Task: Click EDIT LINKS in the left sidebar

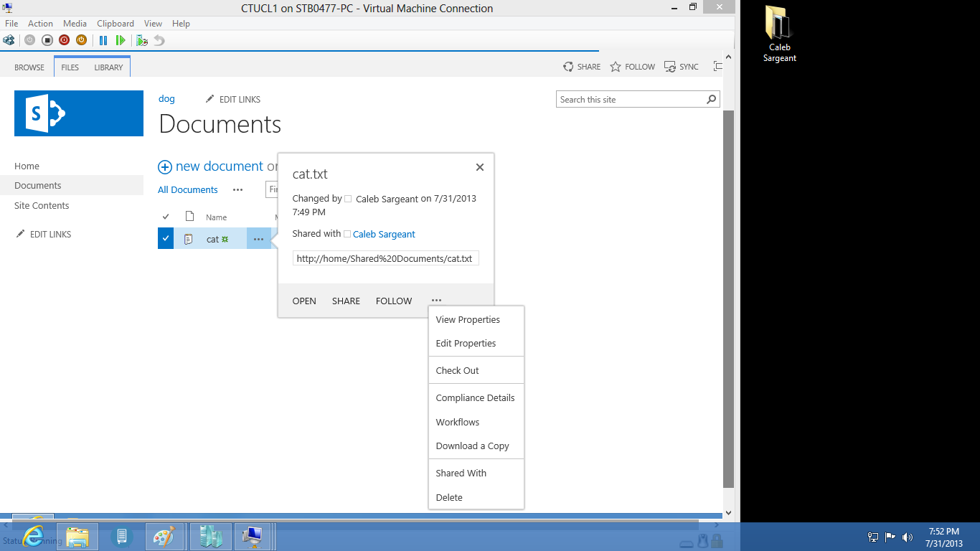Action: tap(43, 234)
